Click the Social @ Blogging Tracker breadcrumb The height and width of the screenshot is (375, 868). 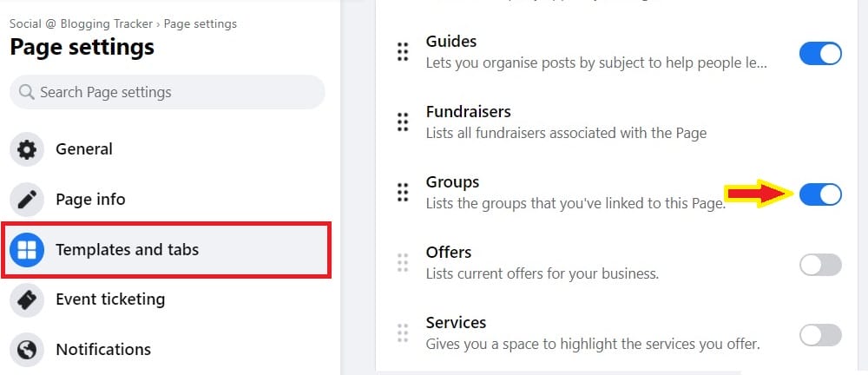tap(81, 23)
